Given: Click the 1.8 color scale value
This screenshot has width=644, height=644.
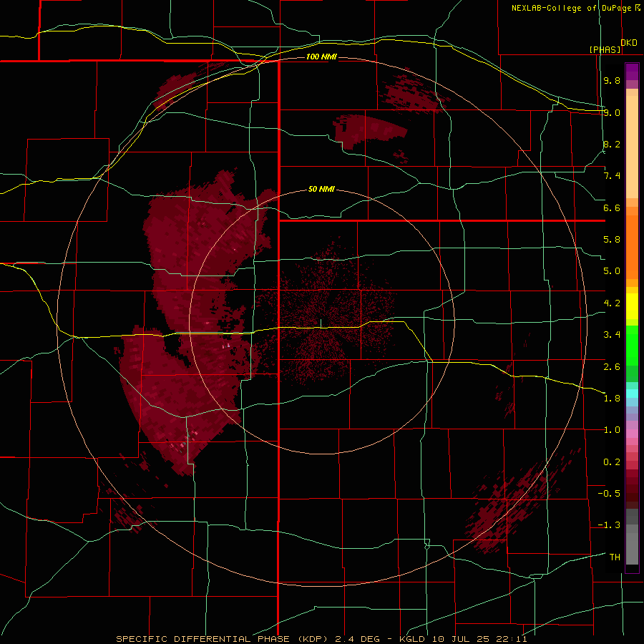Looking at the screenshot, I should click(x=612, y=399).
